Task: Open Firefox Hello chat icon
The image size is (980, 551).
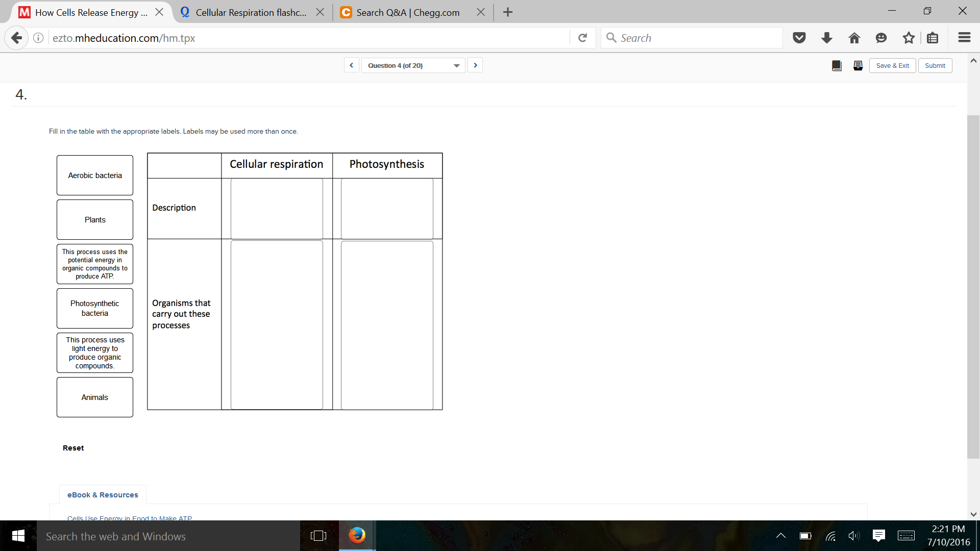Action: click(881, 38)
